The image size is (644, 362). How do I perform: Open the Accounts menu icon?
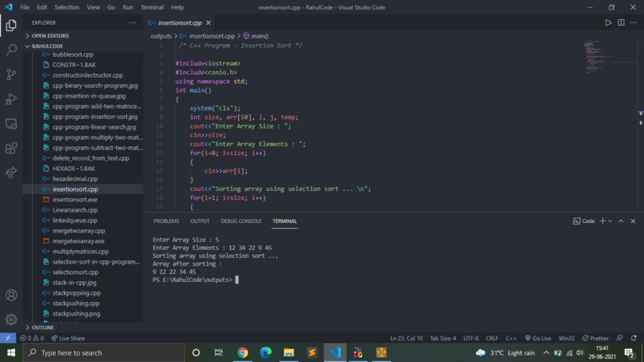(x=11, y=295)
